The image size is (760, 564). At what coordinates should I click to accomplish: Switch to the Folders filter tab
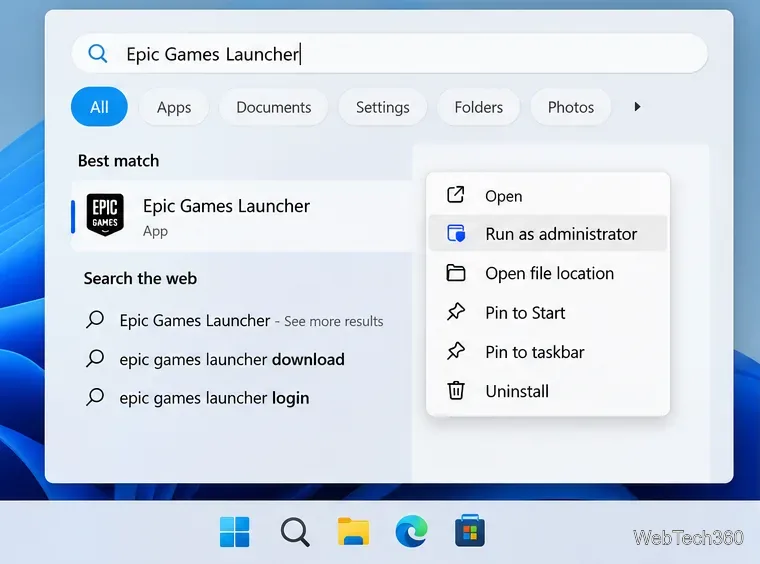(479, 107)
